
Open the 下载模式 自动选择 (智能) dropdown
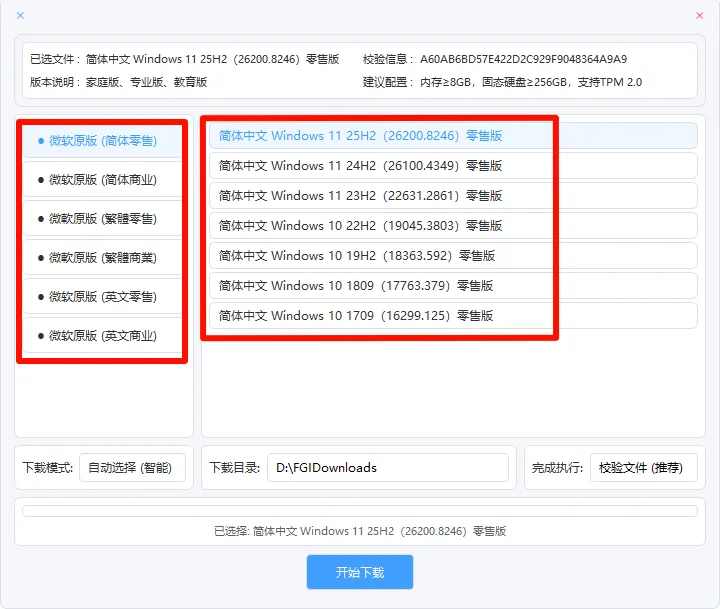pos(132,468)
